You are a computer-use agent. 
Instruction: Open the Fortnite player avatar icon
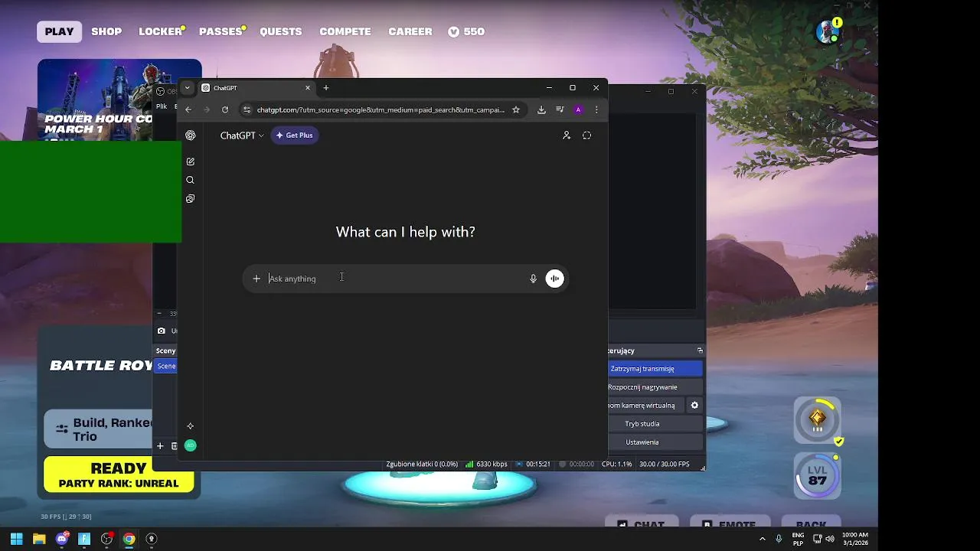[828, 31]
